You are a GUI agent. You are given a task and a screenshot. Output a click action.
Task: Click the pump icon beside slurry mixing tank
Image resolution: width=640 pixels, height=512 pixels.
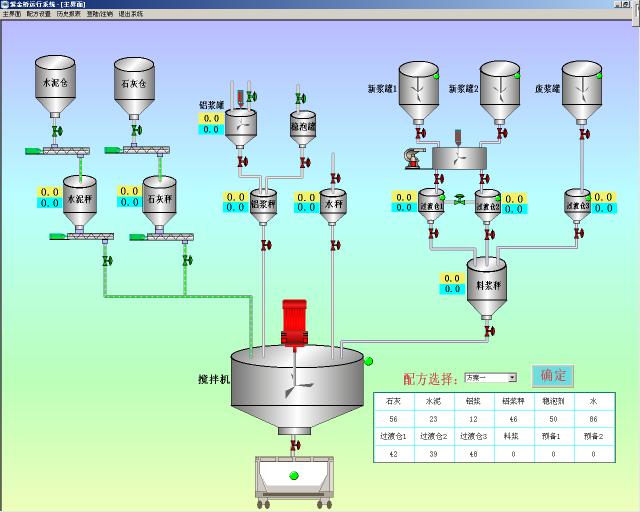click(413, 159)
